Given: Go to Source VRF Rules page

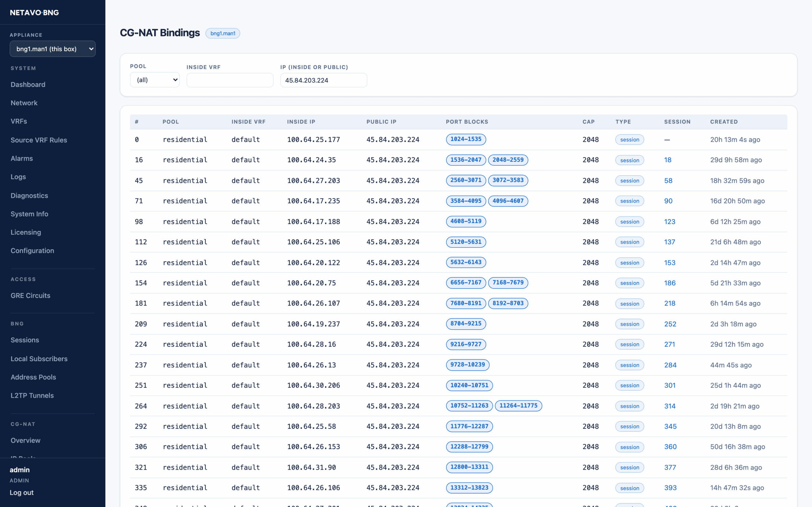Looking at the screenshot, I should coord(39,140).
